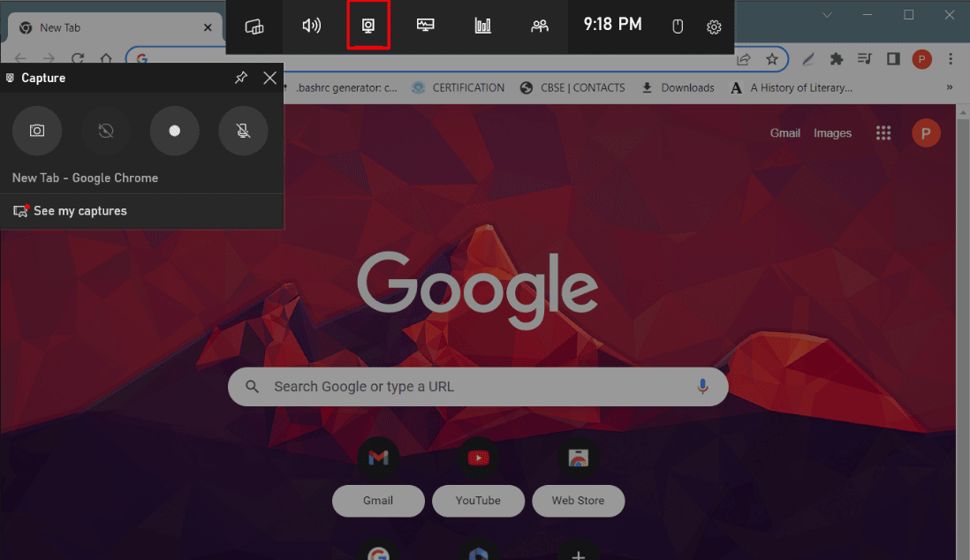Image resolution: width=970 pixels, height=560 pixels.
Task: Open the Extensions puzzle icon
Action: click(x=837, y=59)
